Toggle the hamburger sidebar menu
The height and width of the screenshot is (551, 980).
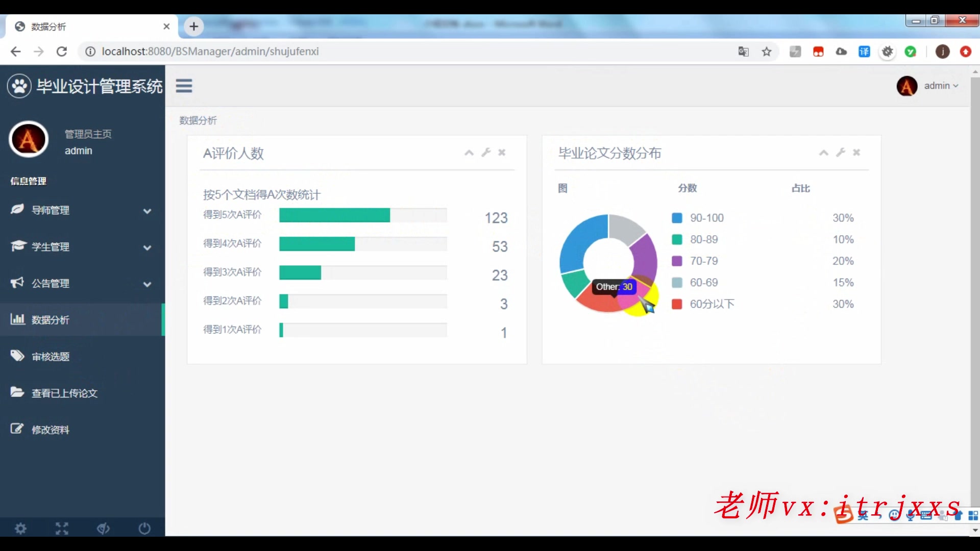pyautogui.click(x=184, y=86)
